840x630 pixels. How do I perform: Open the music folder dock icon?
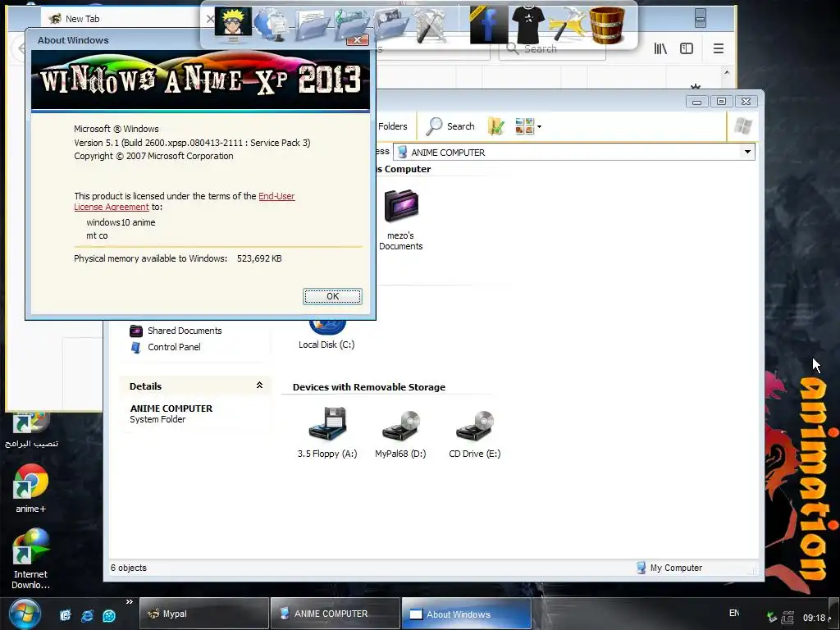tap(350, 25)
